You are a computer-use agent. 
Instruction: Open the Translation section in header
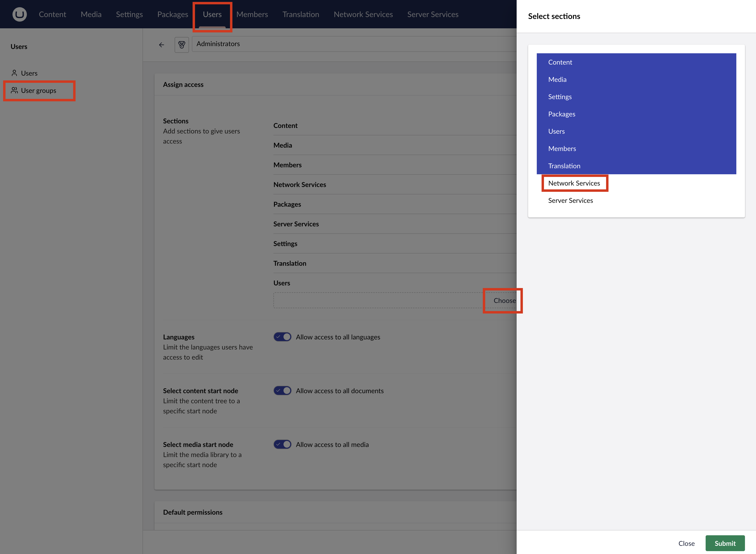click(301, 14)
